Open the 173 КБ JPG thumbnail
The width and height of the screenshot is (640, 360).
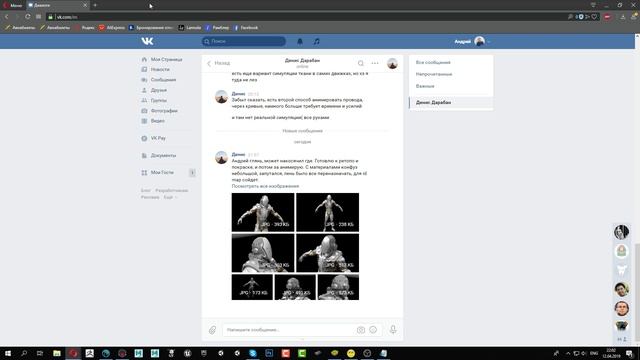(x=252, y=287)
